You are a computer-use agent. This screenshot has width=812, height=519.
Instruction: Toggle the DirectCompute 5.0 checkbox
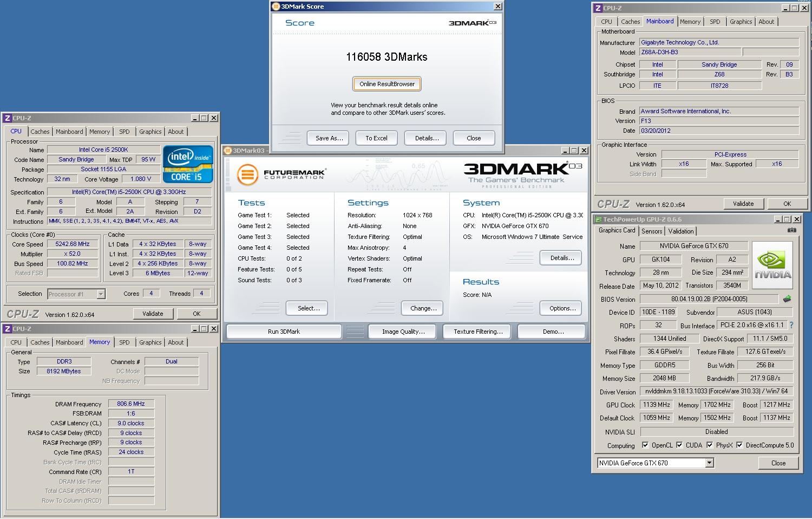click(x=739, y=445)
